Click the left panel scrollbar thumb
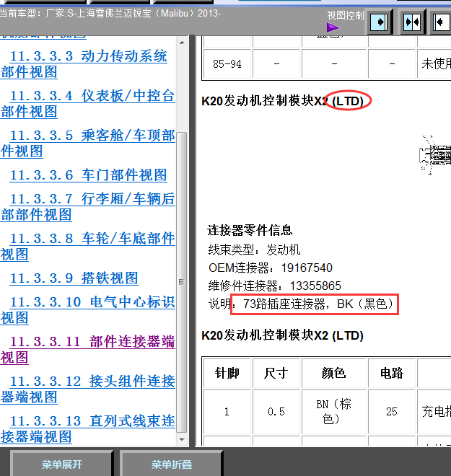Viewport: 451px width, 476px height. [182, 282]
